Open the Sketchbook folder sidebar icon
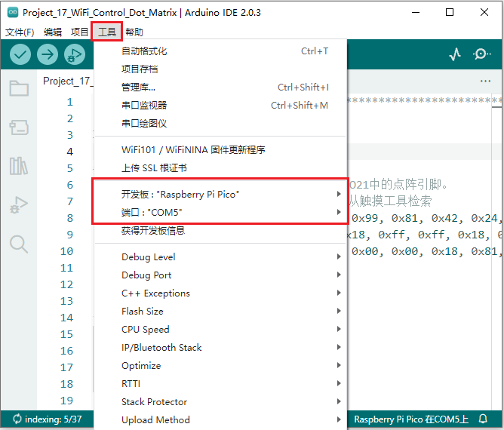The image size is (504, 430). (19, 88)
